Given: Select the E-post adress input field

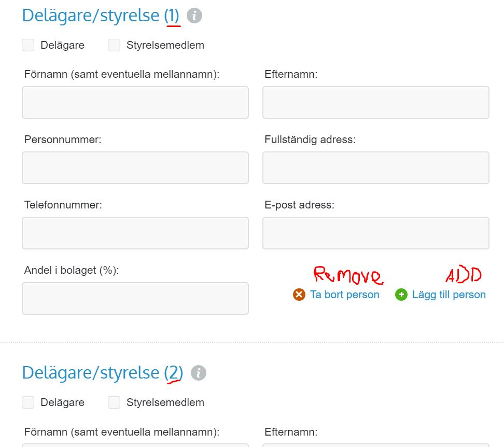Looking at the screenshot, I should point(376,233).
